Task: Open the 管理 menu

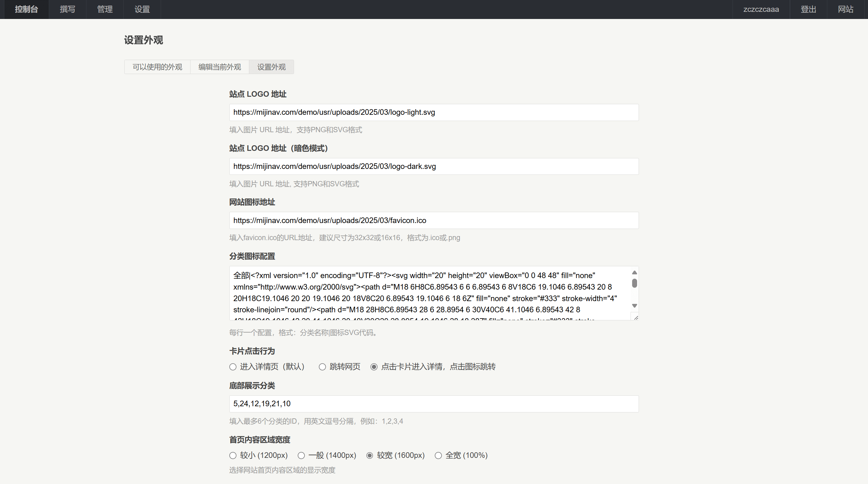Action: tap(105, 9)
